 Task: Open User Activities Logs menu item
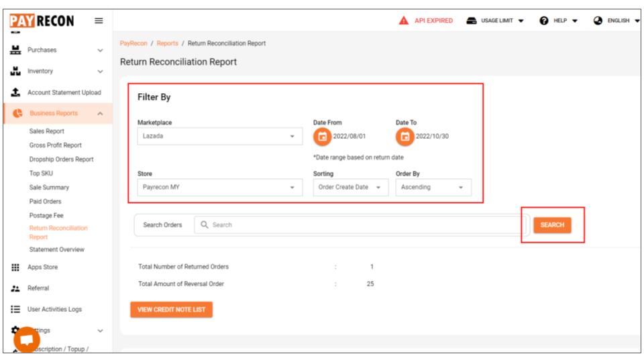click(x=54, y=309)
